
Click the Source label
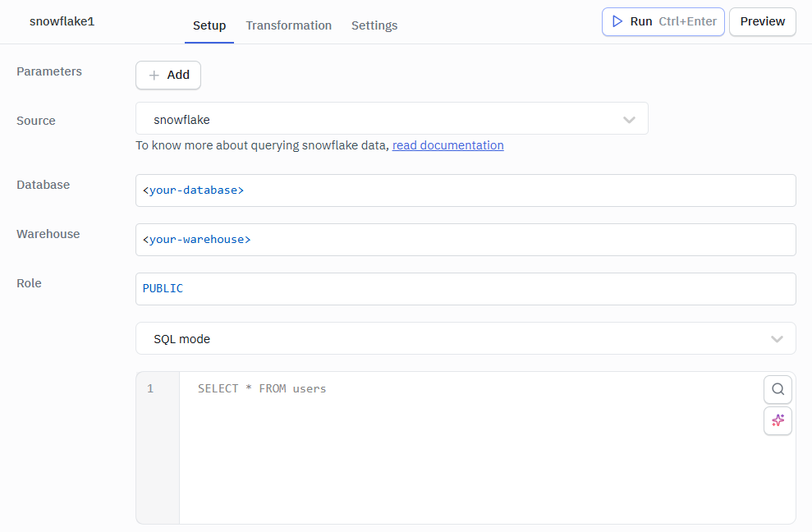click(36, 121)
